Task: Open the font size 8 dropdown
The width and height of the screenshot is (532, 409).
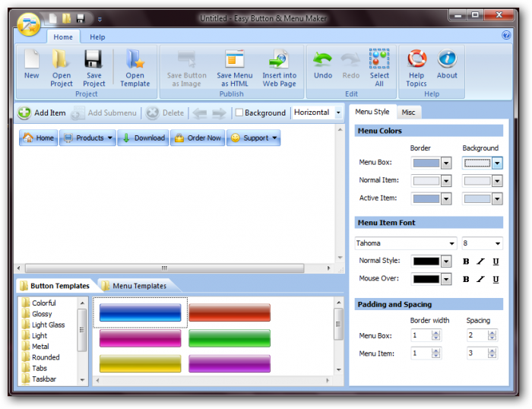Action: 498,243
